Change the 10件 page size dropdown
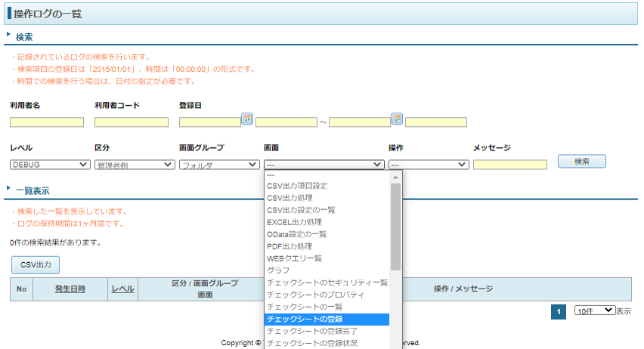644x349 pixels. pos(594,311)
